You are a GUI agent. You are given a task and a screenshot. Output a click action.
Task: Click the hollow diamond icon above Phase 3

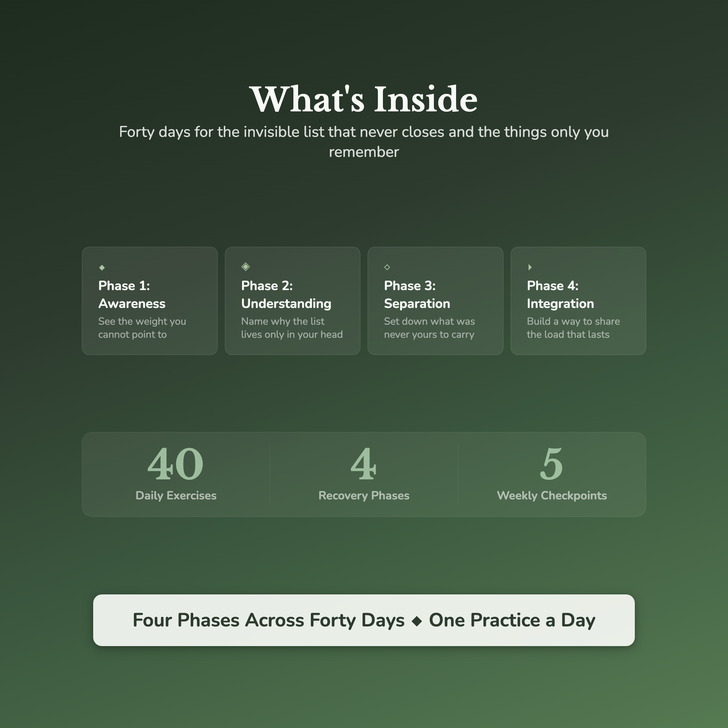[387, 267]
